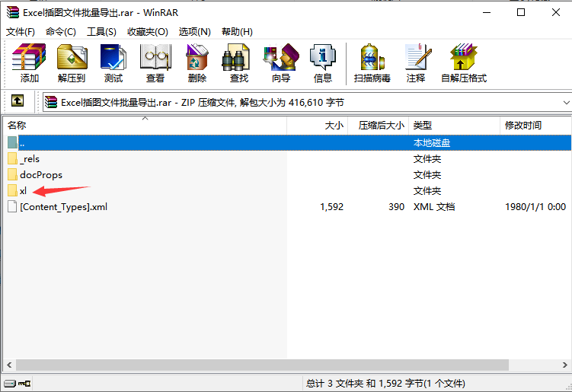572x392 pixels.
Task: Click the XML 文档 type cell
Action: 434,207
